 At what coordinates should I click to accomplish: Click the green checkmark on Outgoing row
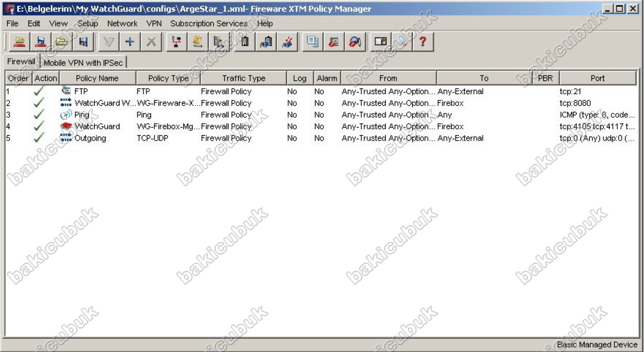[x=39, y=138]
